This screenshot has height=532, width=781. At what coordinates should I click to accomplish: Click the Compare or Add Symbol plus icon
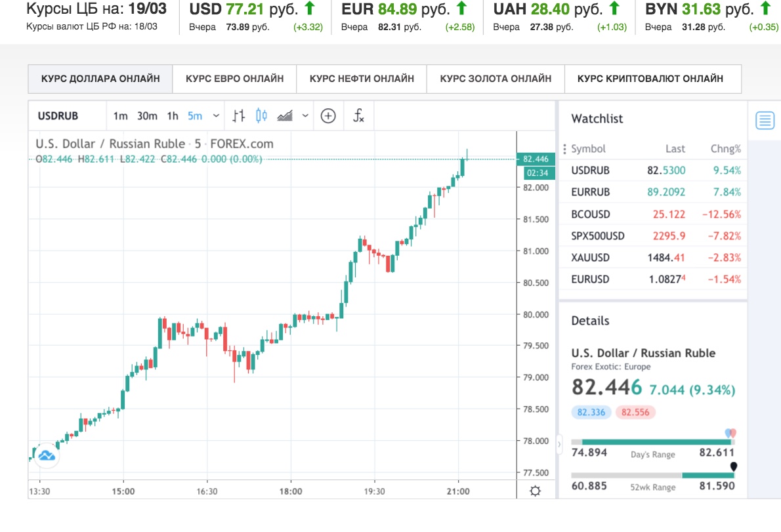327,116
